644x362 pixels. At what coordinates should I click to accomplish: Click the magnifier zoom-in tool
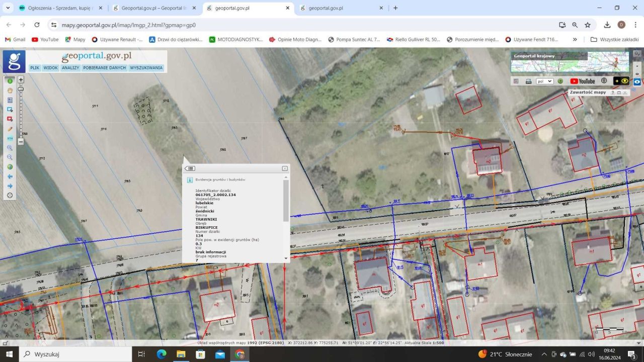pyautogui.click(x=10, y=148)
